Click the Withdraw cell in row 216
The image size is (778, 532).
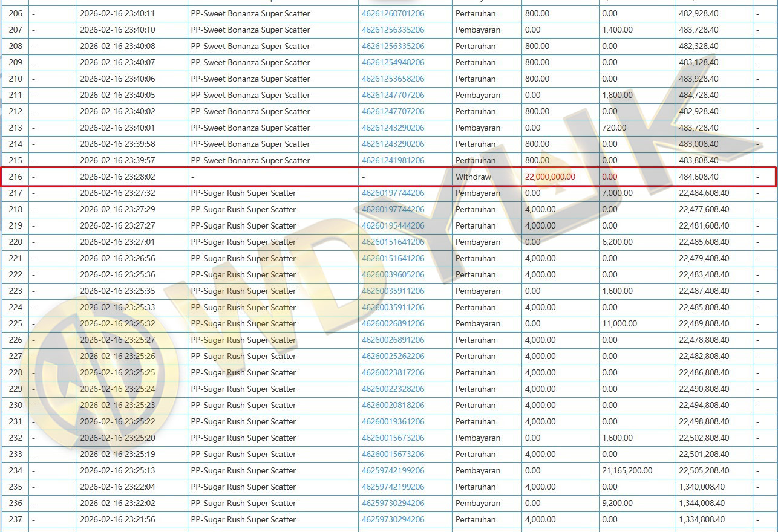coord(473,177)
